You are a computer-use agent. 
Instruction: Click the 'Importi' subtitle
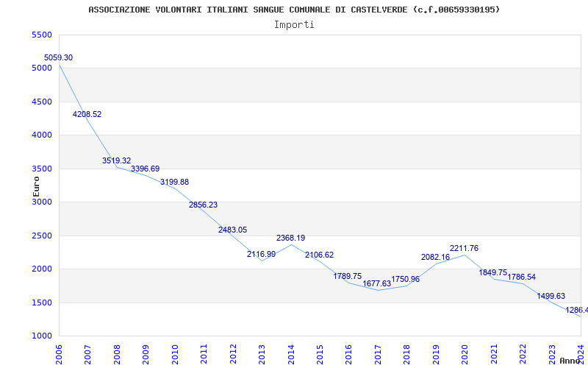pyautogui.click(x=294, y=25)
